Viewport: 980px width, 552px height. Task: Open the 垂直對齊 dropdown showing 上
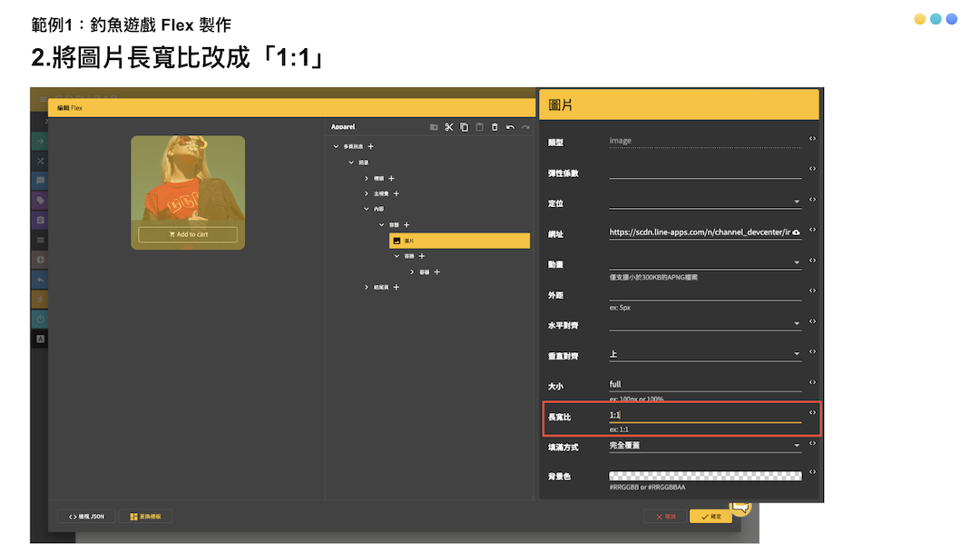(705, 354)
